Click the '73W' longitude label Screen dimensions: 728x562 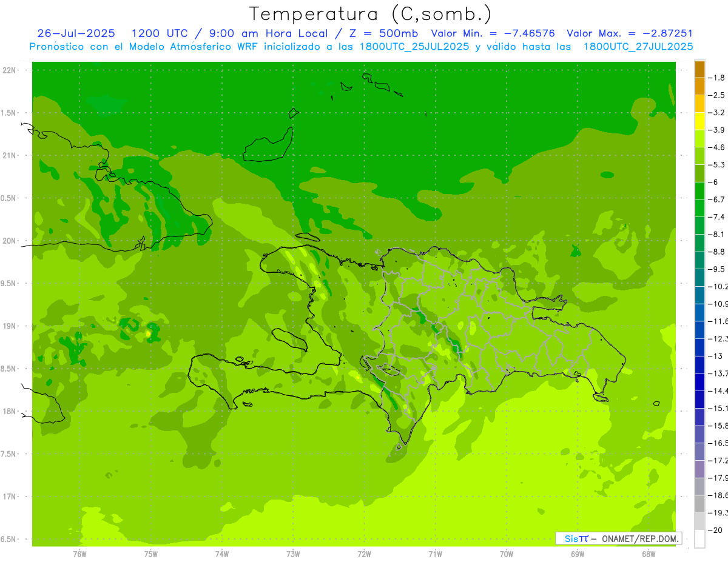293,554
